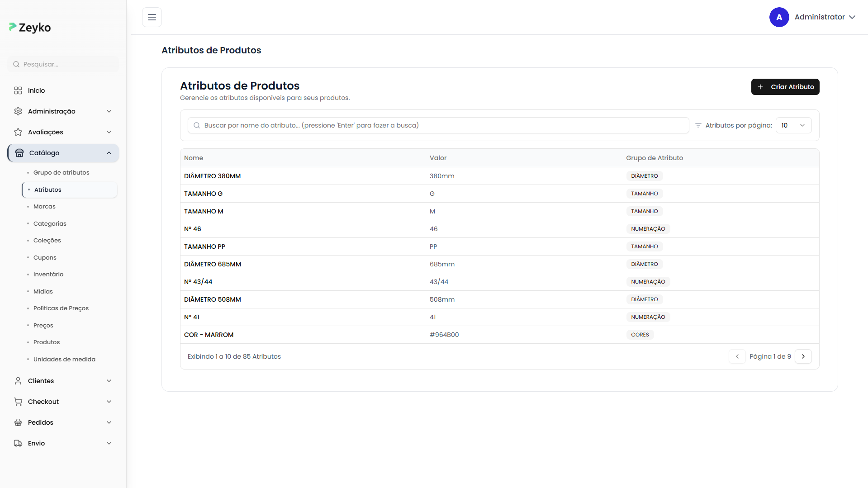
Task: Open Grupo de atributos menu item
Action: 61,172
